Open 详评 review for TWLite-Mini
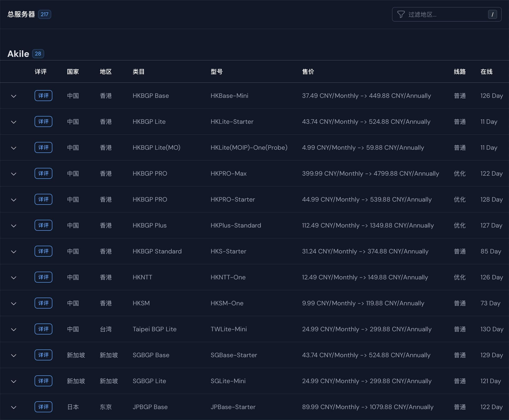509x420 pixels. pos(43,329)
